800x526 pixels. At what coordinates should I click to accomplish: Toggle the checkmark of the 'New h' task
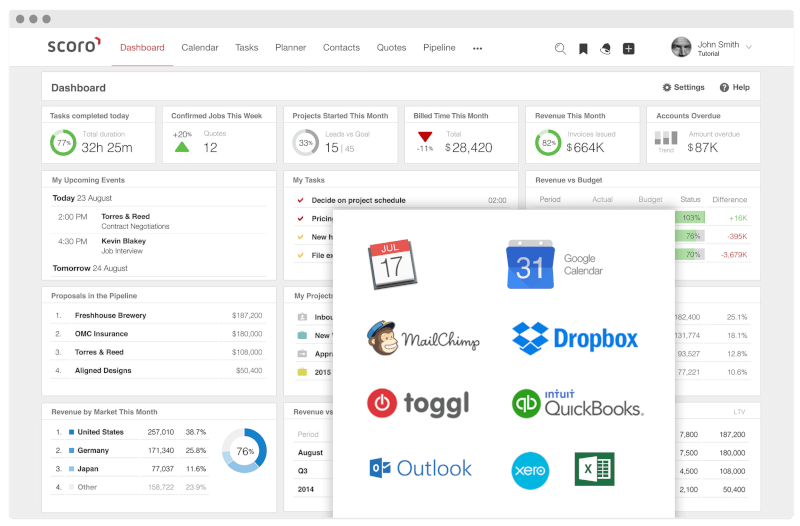[x=301, y=237]
